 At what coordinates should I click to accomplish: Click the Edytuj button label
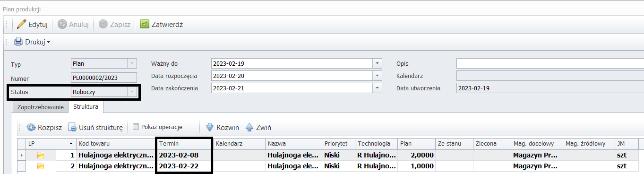(x=38, y=24)
